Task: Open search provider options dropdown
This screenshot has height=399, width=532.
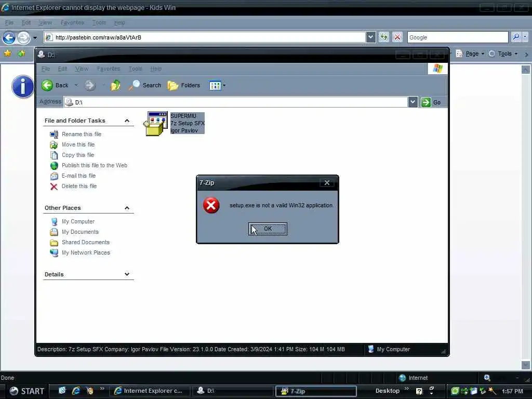Action: point(525,37)
